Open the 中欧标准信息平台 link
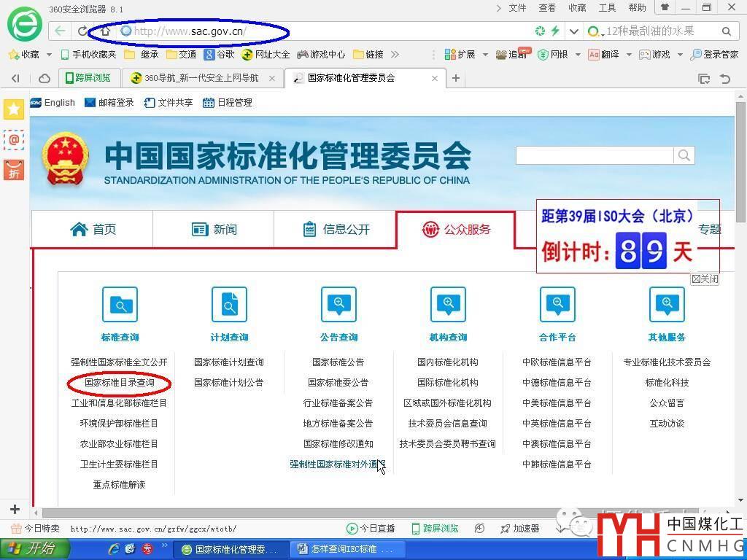 557,362
